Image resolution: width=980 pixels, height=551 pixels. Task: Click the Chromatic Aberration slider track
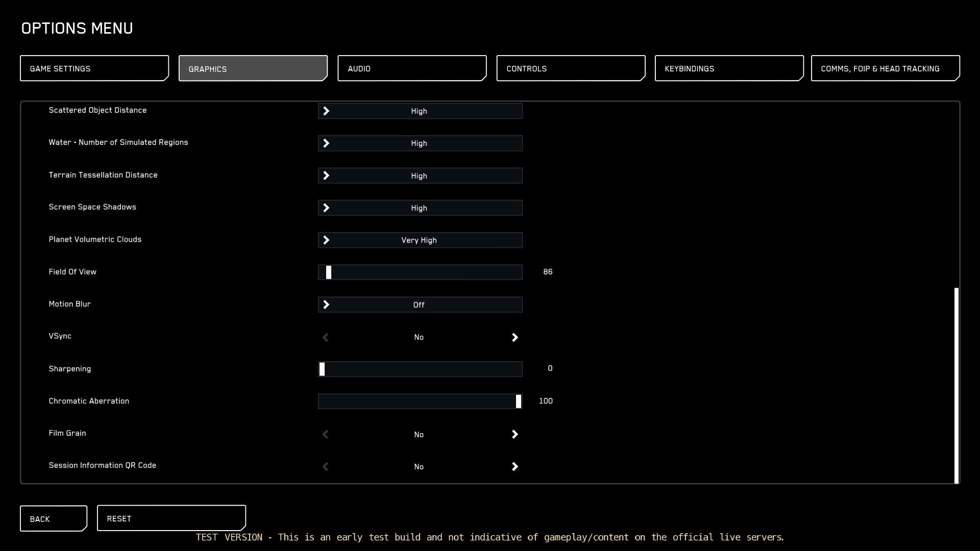click(x=420, y=402)
